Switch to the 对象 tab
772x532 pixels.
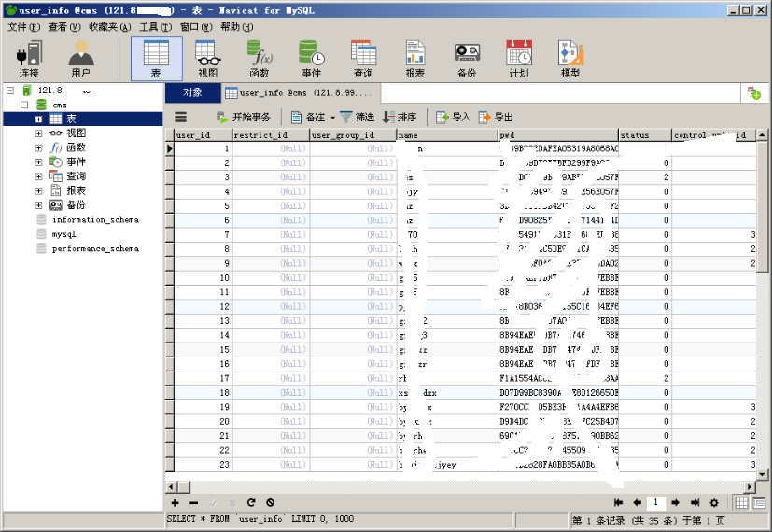pos(192,92)
